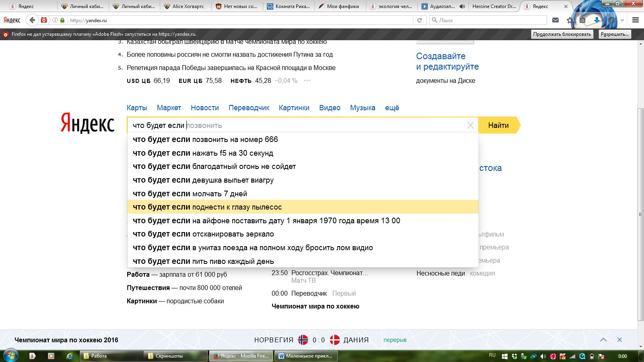Click the QuickTime tray icon
Screen dimensions: 644x362
tap(582, 356)
